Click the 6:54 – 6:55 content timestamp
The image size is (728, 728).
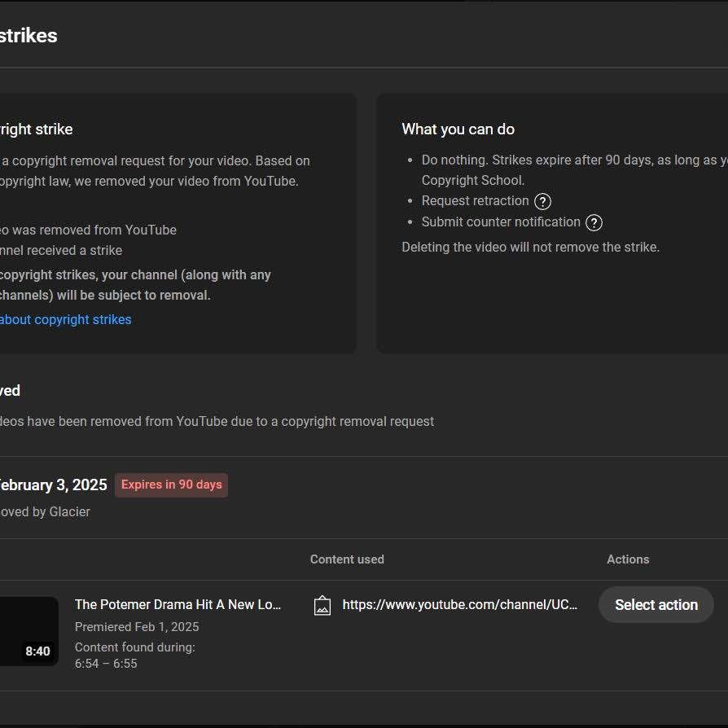point(106,664)
